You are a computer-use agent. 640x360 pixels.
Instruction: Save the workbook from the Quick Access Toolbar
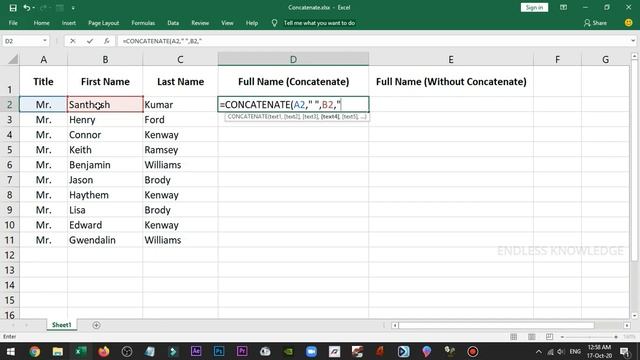(x=13, y=8)
